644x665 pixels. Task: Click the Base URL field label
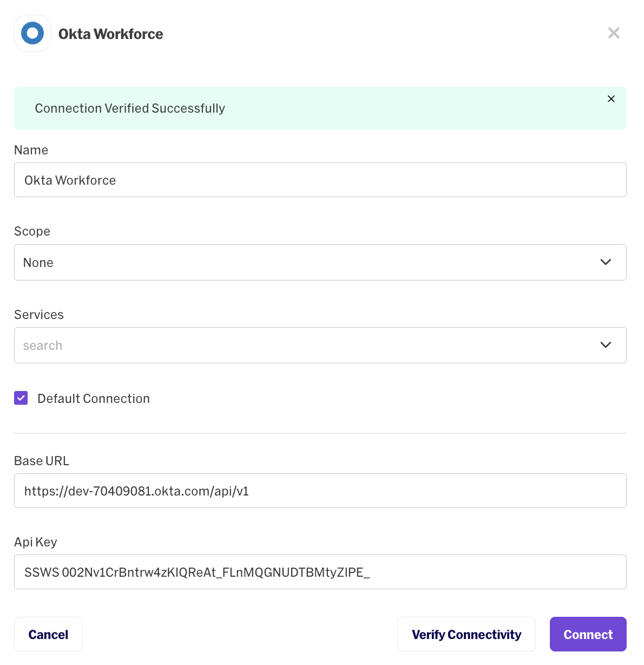(42, 461)
